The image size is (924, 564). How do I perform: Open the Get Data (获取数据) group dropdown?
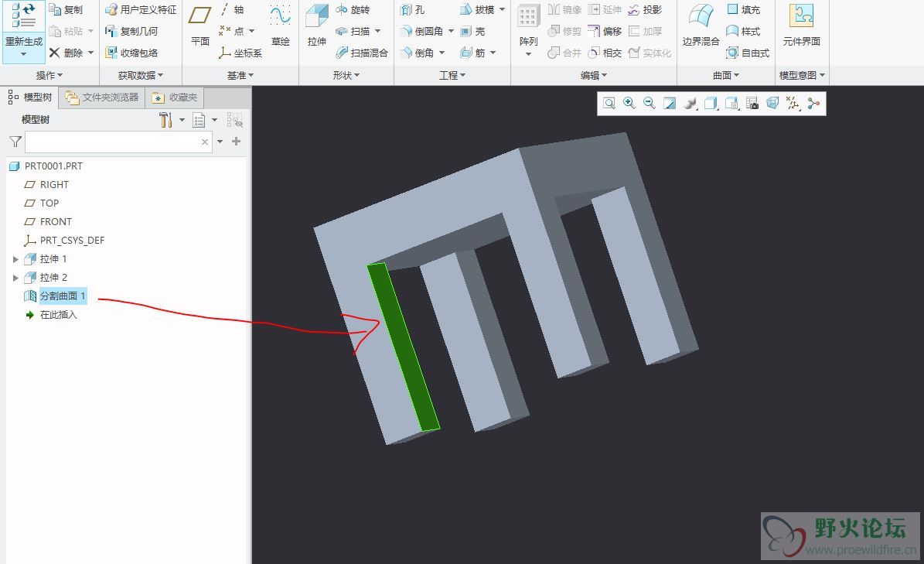click(x=141, y=76)
